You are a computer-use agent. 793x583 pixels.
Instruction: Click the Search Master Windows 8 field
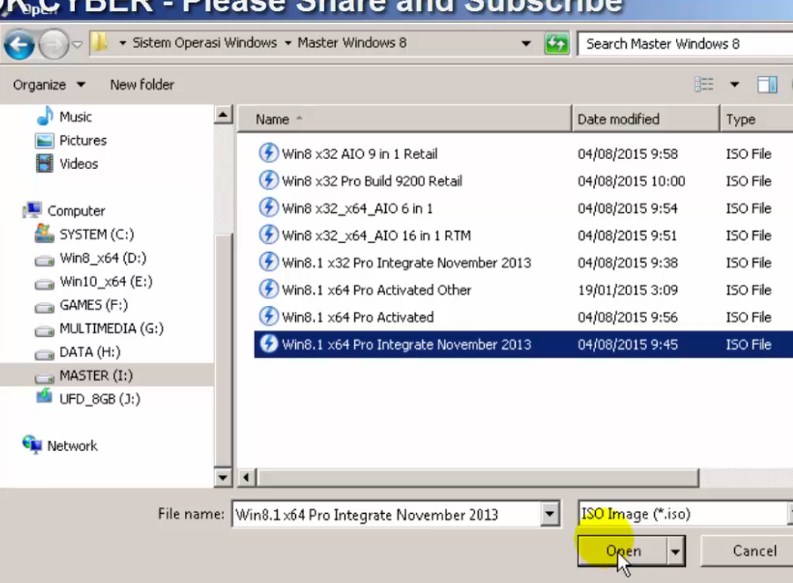(685, 44)
